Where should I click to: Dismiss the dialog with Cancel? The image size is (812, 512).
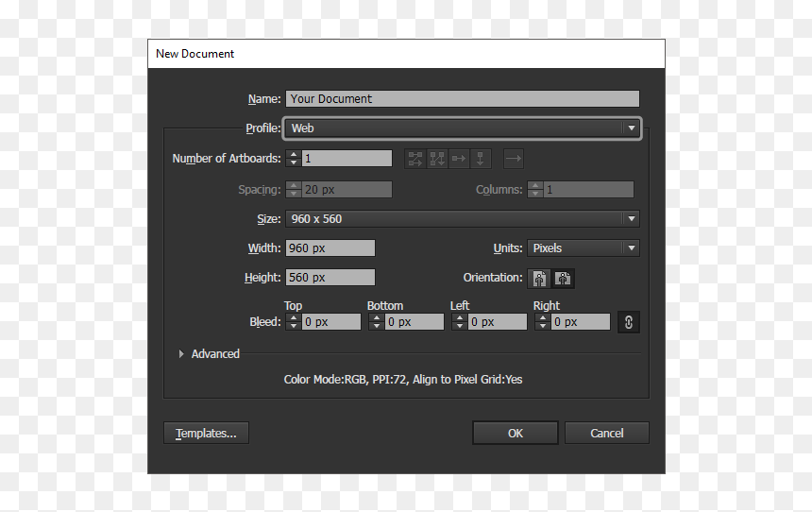[x=607, y=434]
